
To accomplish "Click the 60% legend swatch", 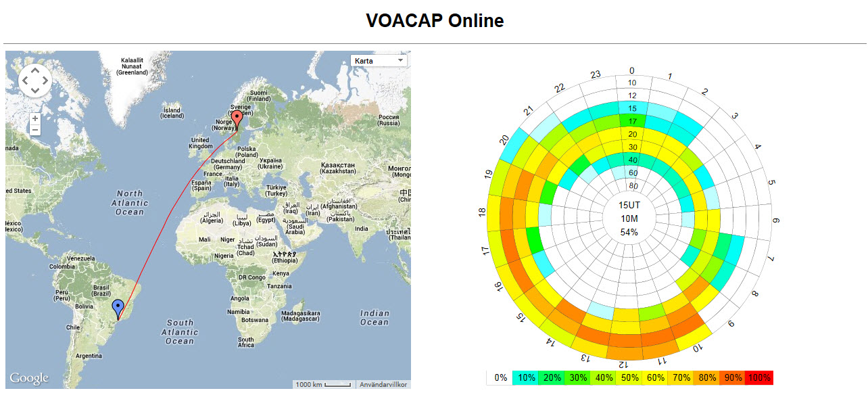I will coord(654,377).
